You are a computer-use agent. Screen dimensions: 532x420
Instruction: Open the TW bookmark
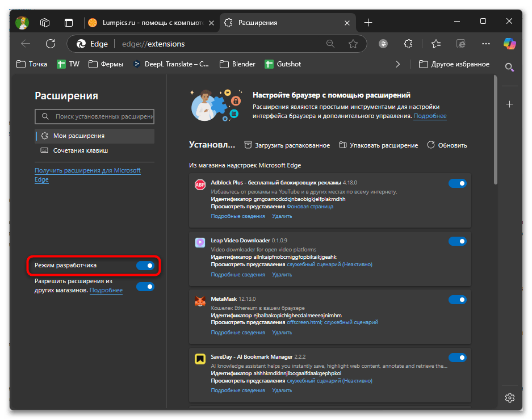(68, 64)
